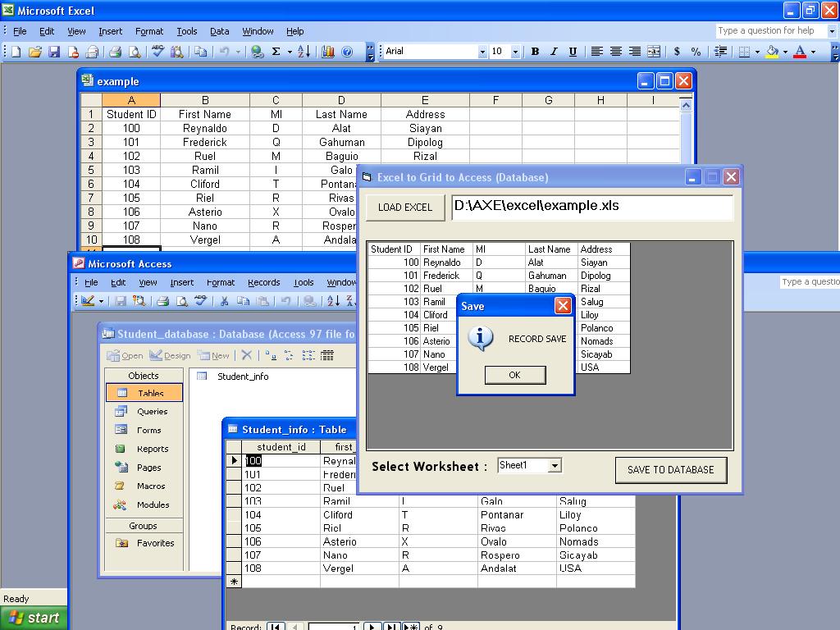Toggle Italic formatting in Excel
Image resolution: width=840 pixels, height=630 pixels.
point(554,52)
